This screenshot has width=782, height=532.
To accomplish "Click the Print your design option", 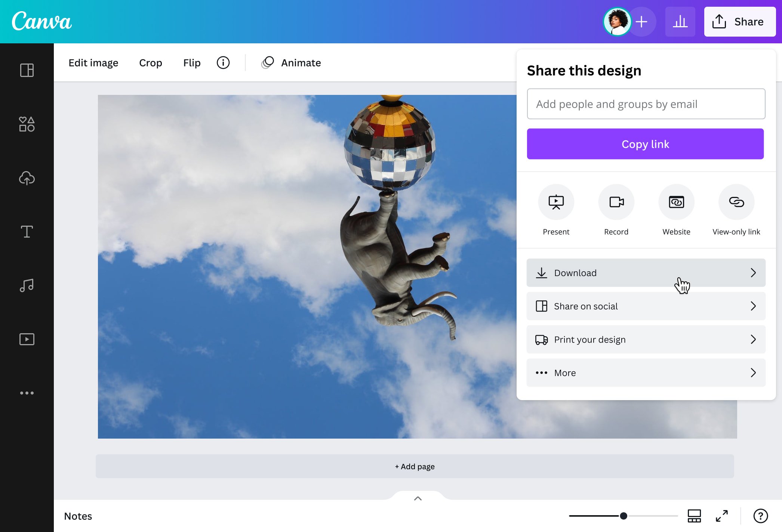I will tap(646, 339).
